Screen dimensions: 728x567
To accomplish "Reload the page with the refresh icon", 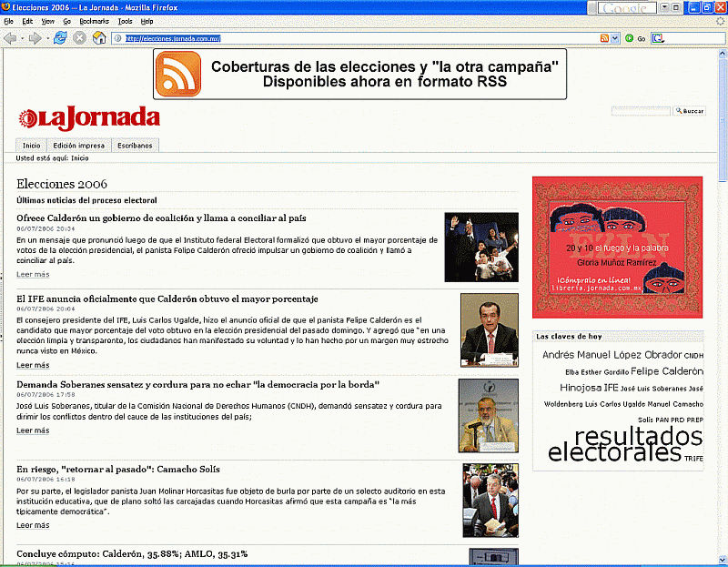I will pyautogui.click(x=60, y=38).
